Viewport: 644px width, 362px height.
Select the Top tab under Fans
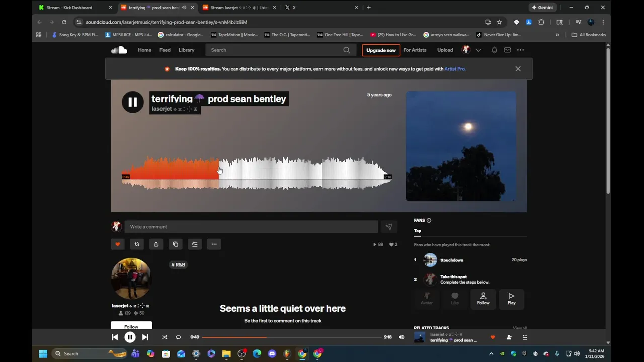coord(418,231)
